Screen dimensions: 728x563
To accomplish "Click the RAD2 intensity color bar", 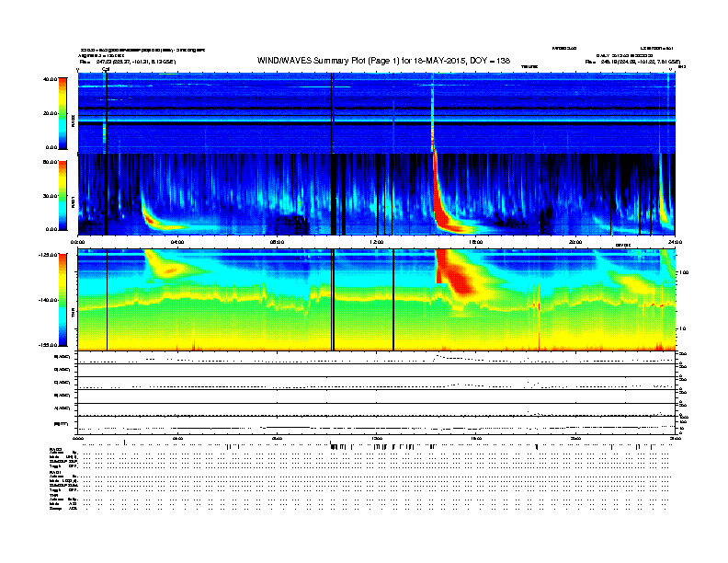I will click(x=63, y=113).
